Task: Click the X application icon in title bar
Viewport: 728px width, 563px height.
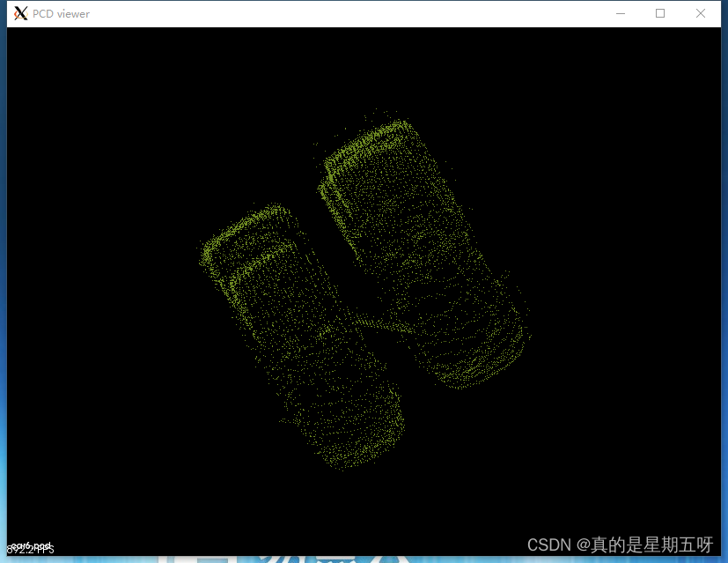Action: click(x=19, y=13)
